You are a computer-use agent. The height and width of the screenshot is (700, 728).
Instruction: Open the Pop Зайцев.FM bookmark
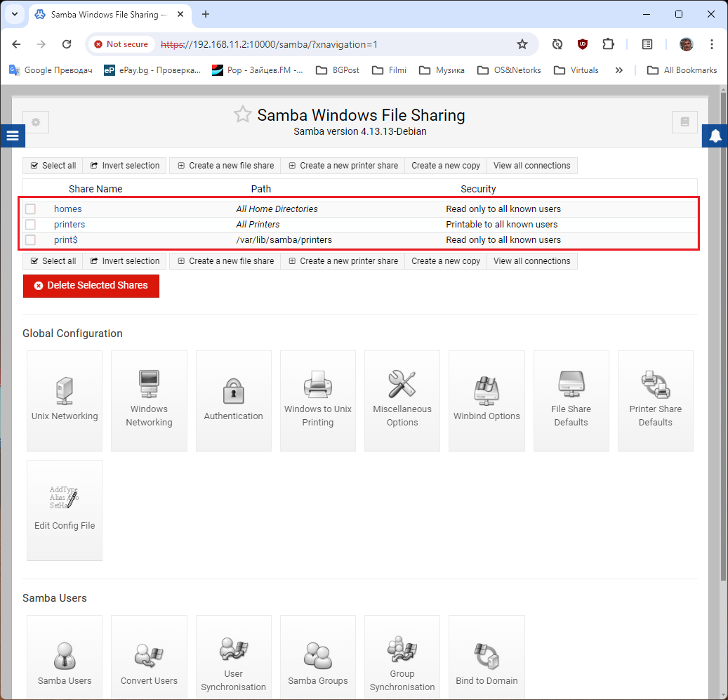(257, 70)
